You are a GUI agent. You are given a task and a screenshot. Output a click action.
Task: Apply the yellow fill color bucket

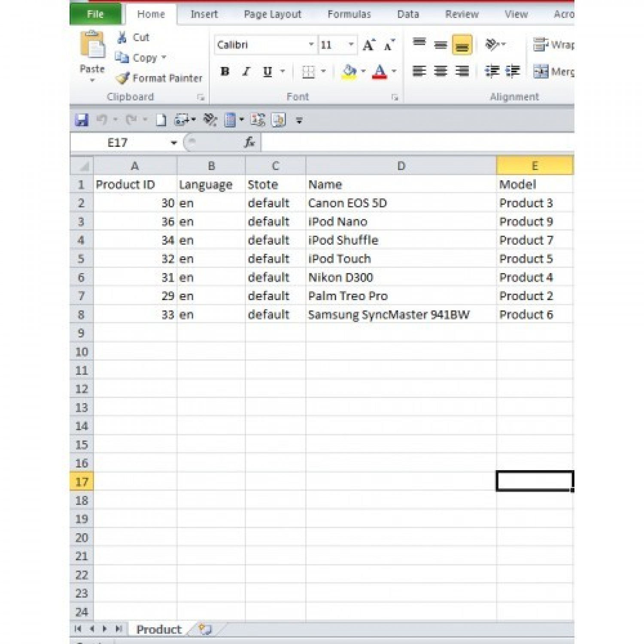(349, 72)
